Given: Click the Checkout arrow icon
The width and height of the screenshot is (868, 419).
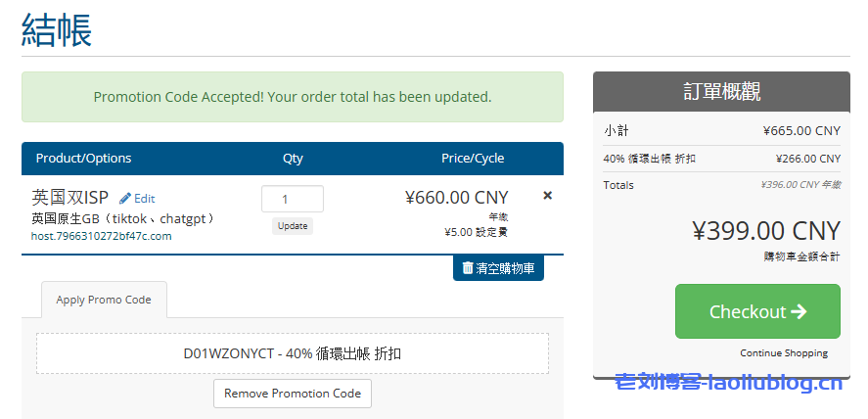Looking at the screenshot, I should click(799, 311).
